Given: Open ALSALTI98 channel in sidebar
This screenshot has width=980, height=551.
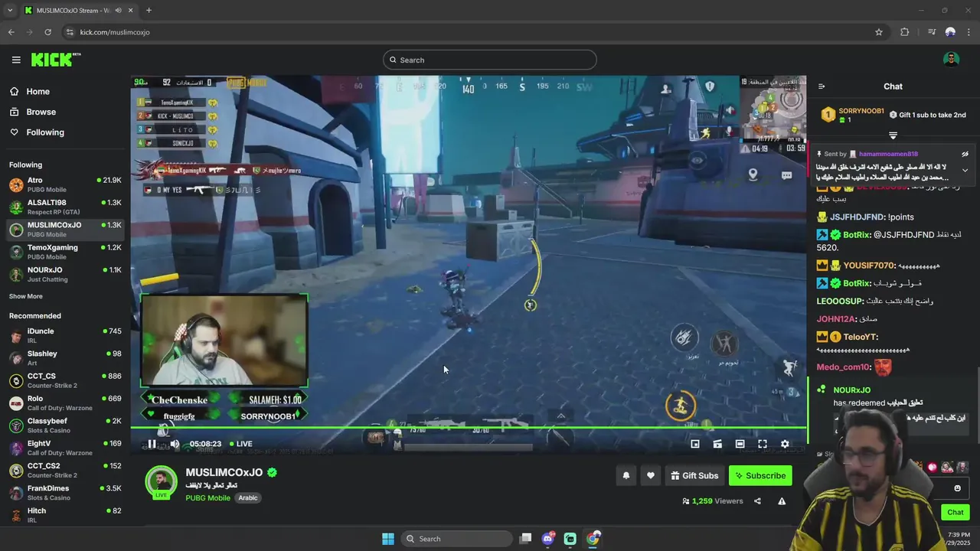Looking at the screenshot, I should pos(65,207).
